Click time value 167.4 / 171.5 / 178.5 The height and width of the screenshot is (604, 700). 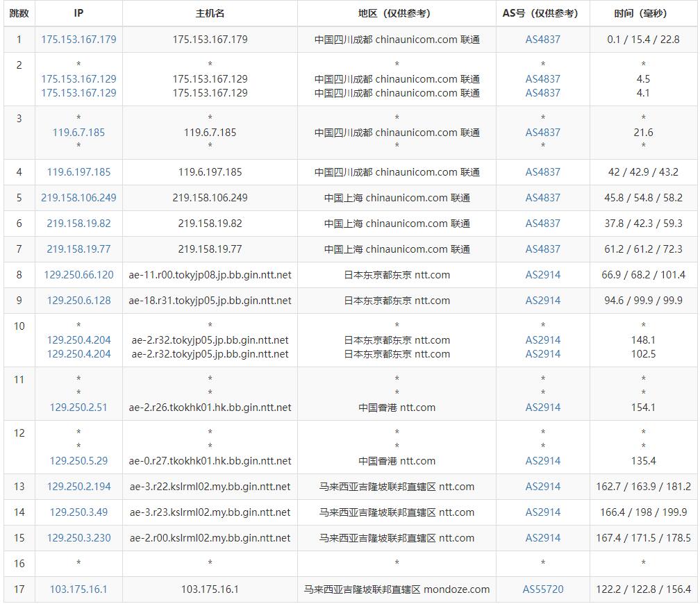click(643, 538)
